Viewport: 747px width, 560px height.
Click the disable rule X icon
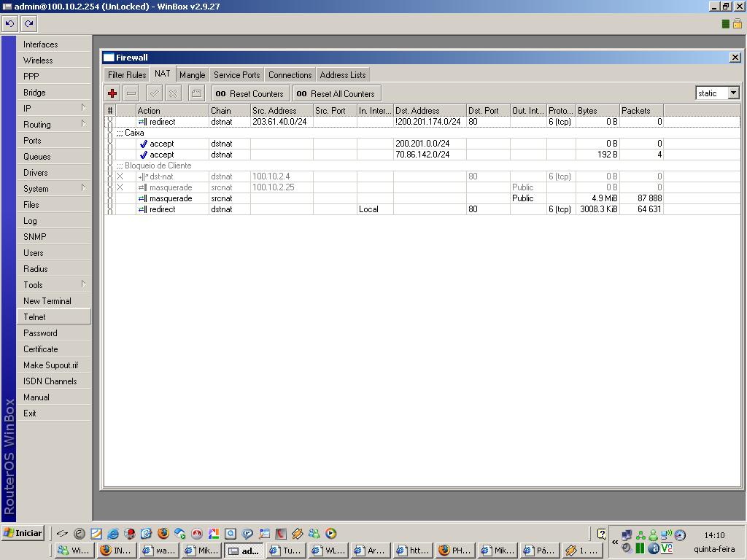pos(173,93)
